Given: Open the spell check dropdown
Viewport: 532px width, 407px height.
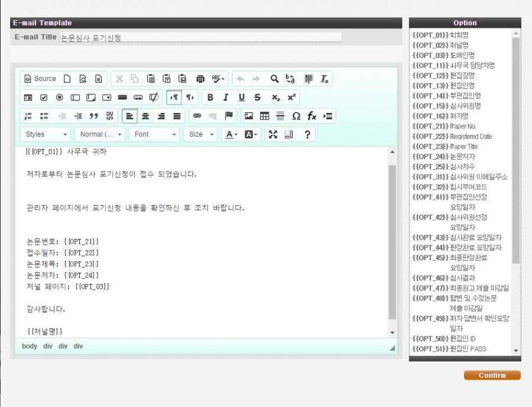Looking at the screenshot, I should [x=218, y=79].
